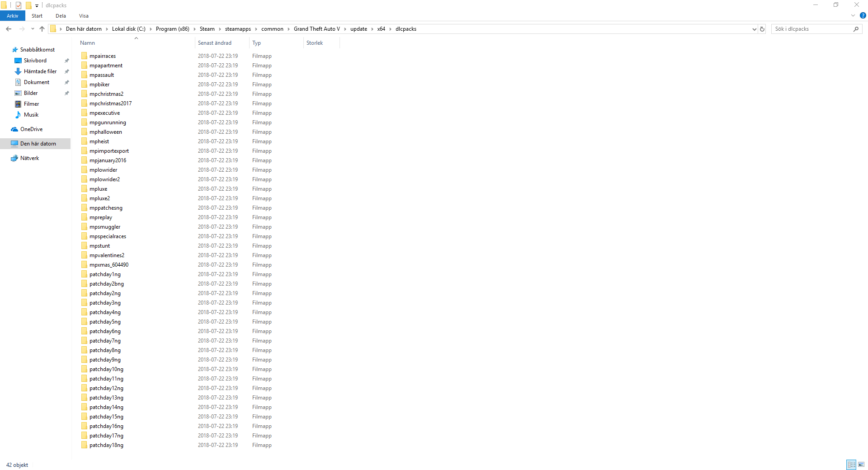
Task: Select the patchday13ng folder name
Action: point(106,398)
